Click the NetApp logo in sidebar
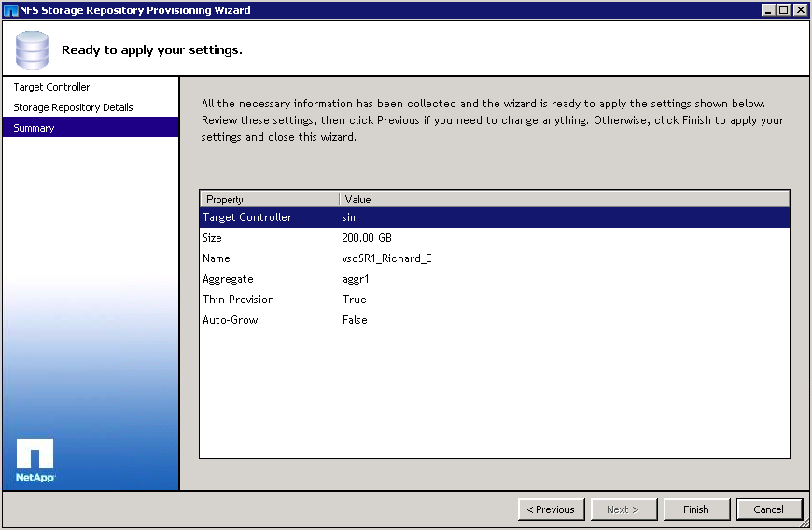 tap(35, 459)
